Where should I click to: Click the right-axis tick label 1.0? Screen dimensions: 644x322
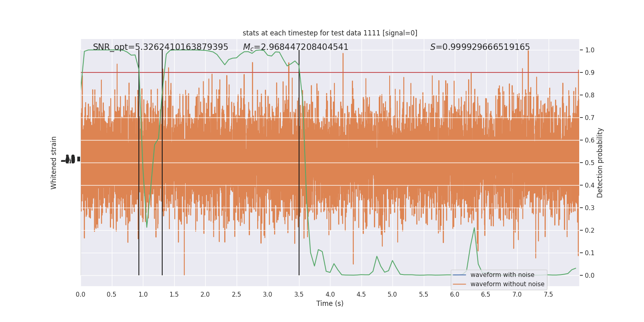pos(590,50)
